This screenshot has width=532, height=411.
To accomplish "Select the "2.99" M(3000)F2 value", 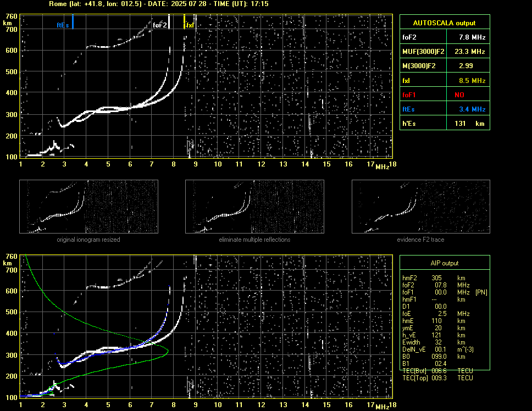I will point(465,66).
